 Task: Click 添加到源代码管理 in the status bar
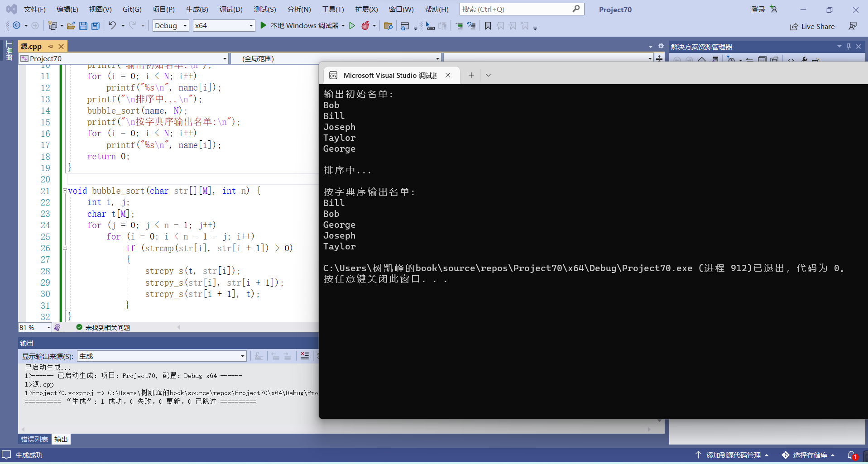(733, 455)
